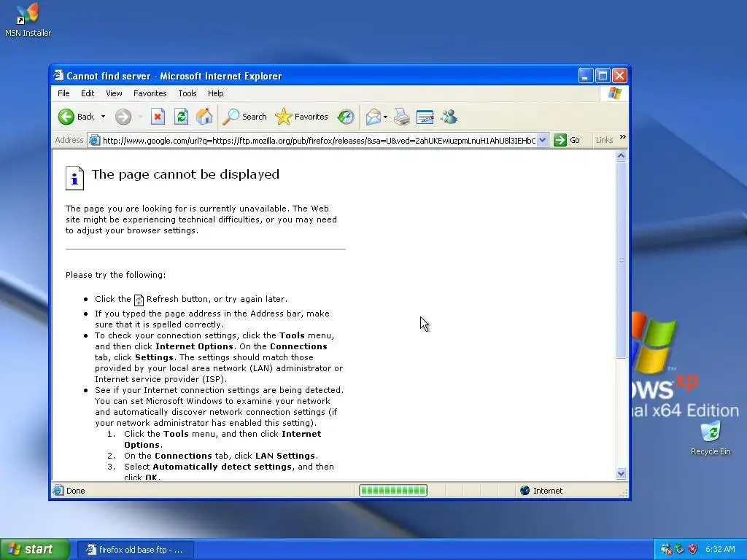Click the Links toolbar label
747x560 pixels.
point(604,140)
